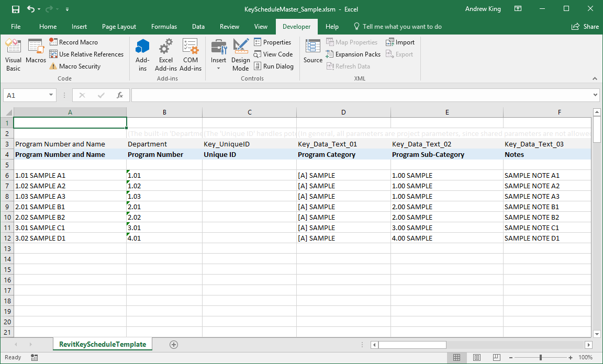This screenshot has height=364, width=603.
Task: Switch to Page Break Preview
Action: point(496,358)
